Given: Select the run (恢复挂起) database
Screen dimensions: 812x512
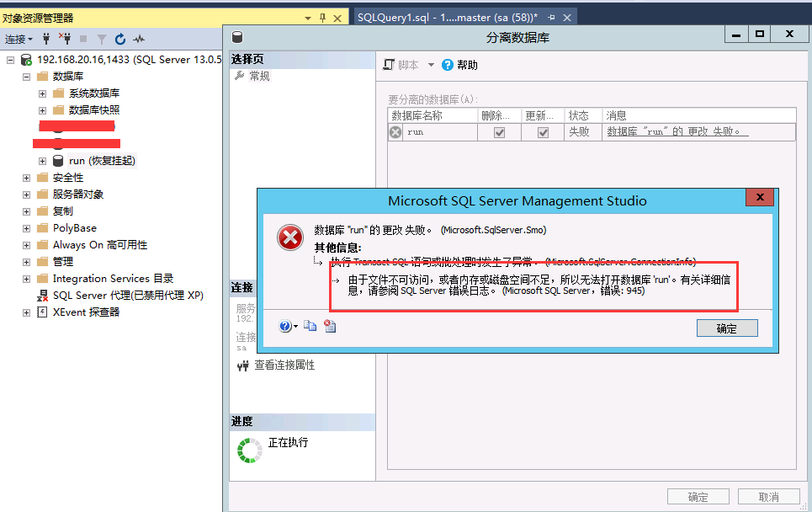Looking at the screenshot, I should click(x=102, y=161).
